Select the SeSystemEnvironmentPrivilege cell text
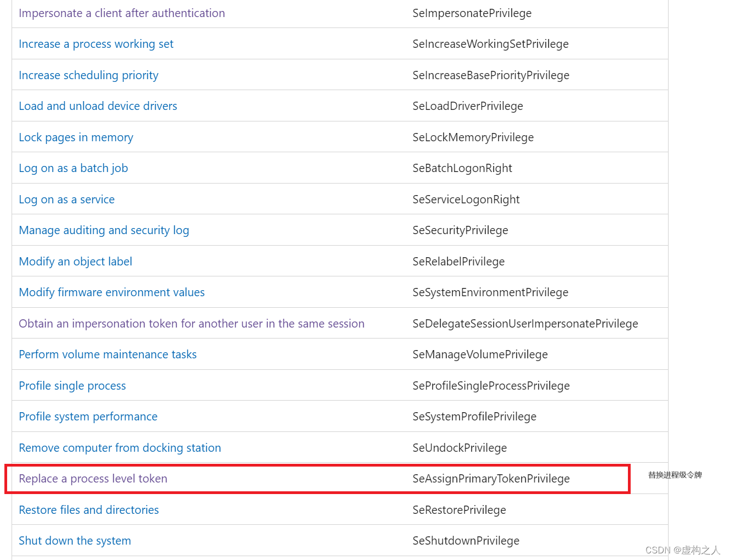 pyautogui.click(x=491, y=292)
